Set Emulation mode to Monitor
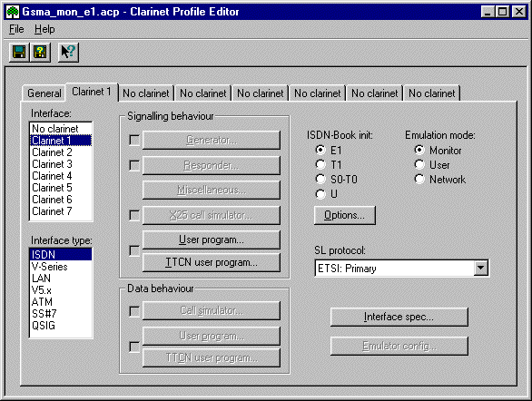 [419, 150]
